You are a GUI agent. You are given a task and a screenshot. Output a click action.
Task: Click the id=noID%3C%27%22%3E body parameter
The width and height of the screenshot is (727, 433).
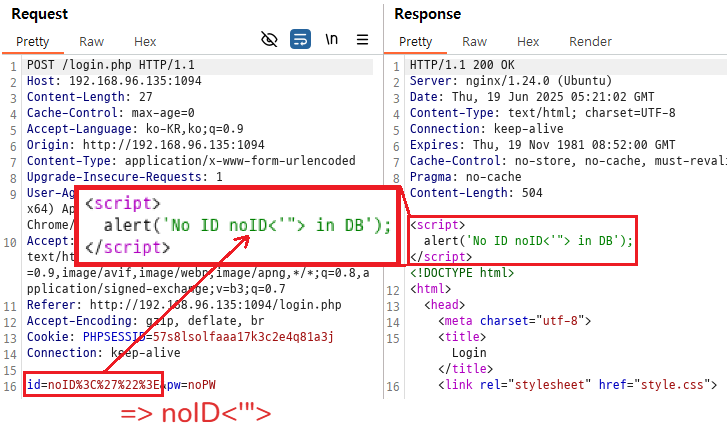tap(93, 385)
